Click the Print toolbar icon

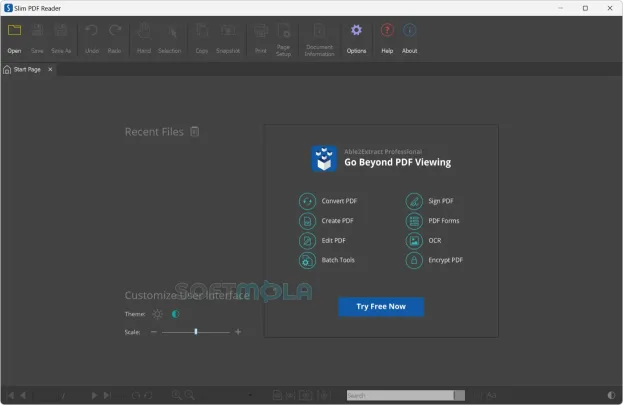pyautogui.click(x=261, y=31)
